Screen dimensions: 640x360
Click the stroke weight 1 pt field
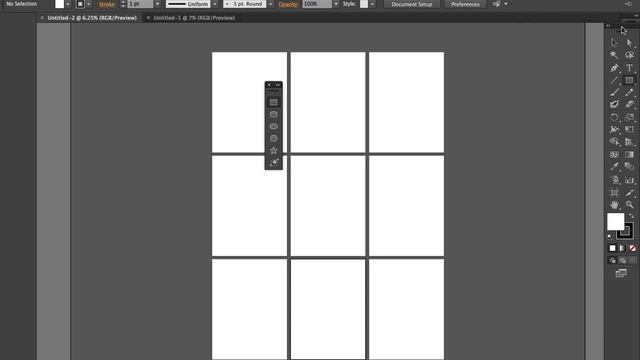click(x=140, y=4)
